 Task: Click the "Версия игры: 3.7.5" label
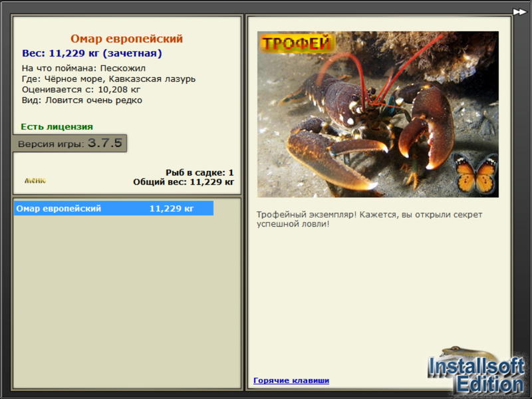tap(70, 143)
